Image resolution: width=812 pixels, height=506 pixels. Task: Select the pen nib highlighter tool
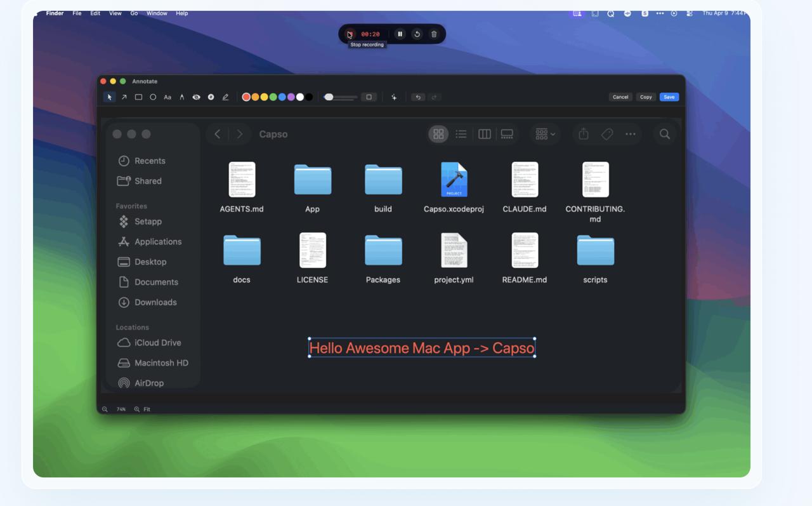click(182, 97)
